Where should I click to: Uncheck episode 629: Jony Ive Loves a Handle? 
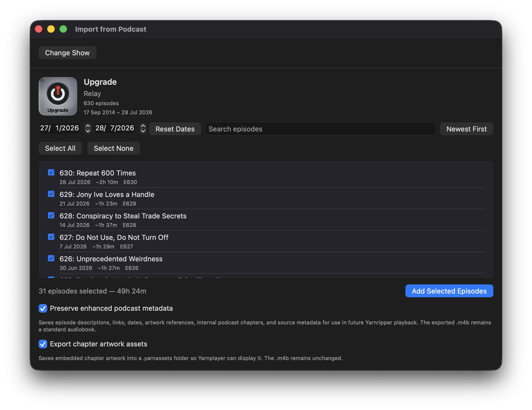coord(51,194)
